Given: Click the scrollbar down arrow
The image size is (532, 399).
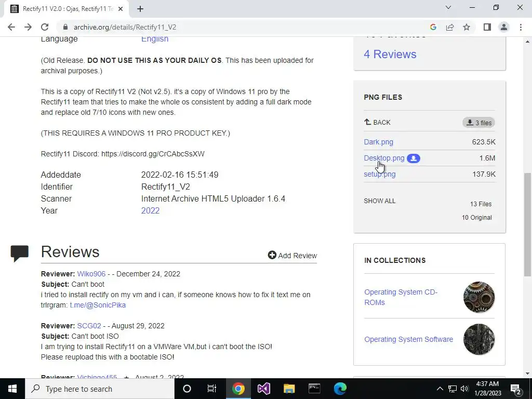Looking at the screenshot, I should [527, 374].
